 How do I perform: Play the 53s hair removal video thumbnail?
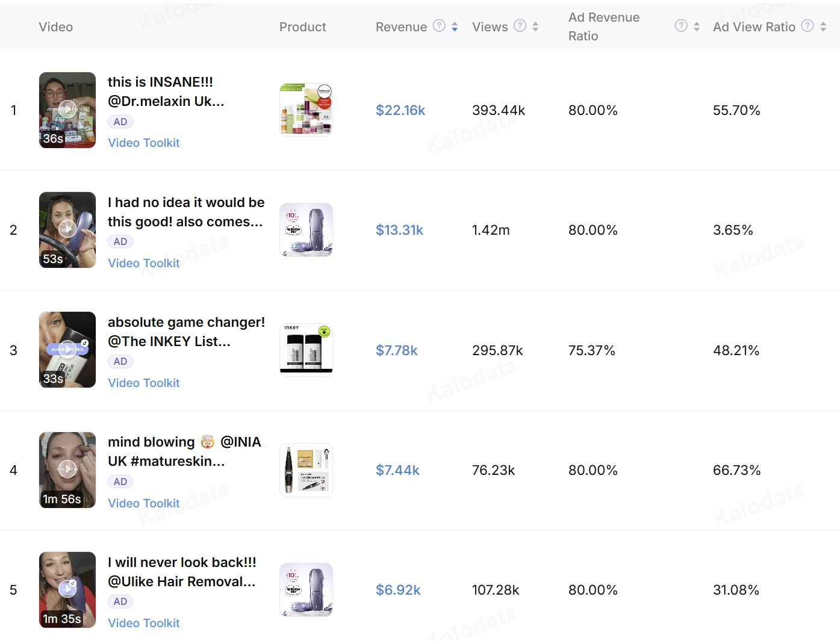(67, 230)
